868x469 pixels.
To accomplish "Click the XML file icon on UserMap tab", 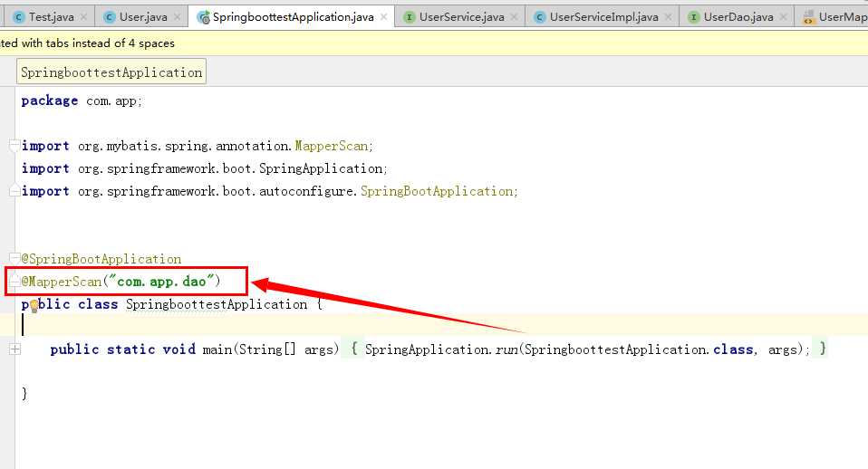I will [809, 17].
